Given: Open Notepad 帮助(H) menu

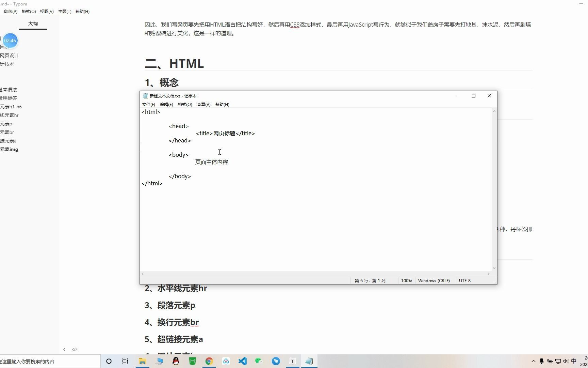Looking at the screenshot, I should click(x=222, y=105).
